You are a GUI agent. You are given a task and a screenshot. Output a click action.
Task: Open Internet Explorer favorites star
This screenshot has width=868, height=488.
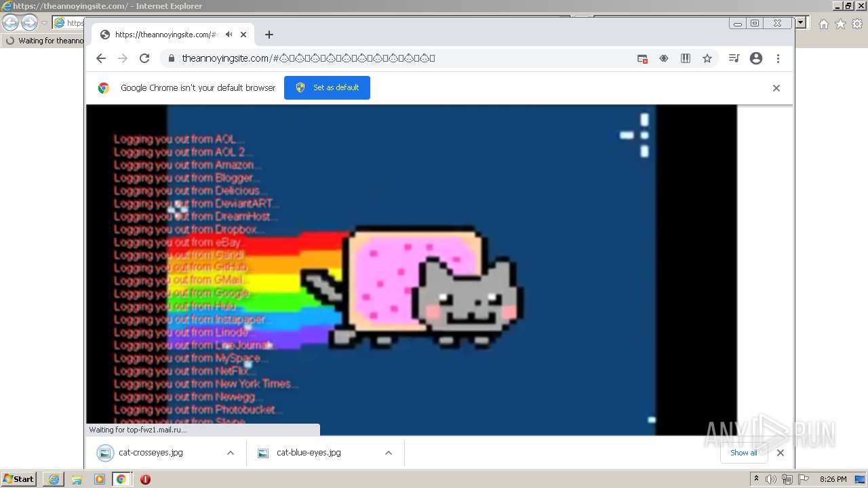tap(840, 24)
